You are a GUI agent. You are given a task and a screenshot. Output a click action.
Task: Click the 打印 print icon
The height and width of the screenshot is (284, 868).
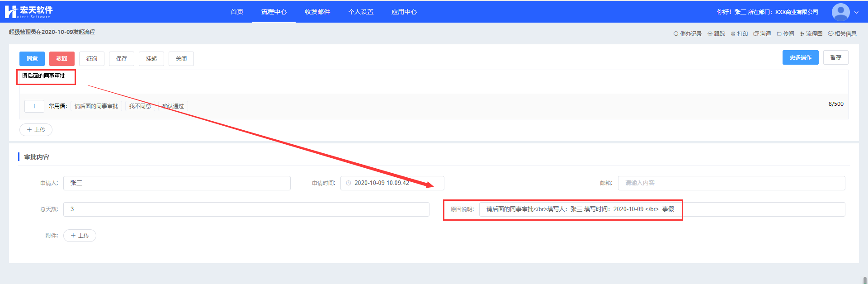coord(733,34)
